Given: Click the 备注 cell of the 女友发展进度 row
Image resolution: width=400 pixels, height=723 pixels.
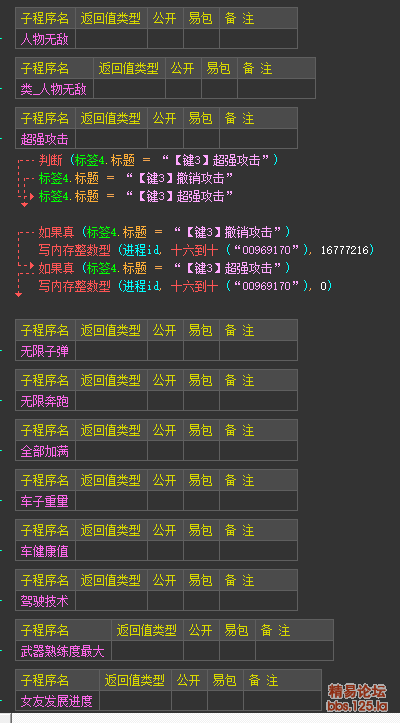Looking at the screenshot, I should coord(282,701).
